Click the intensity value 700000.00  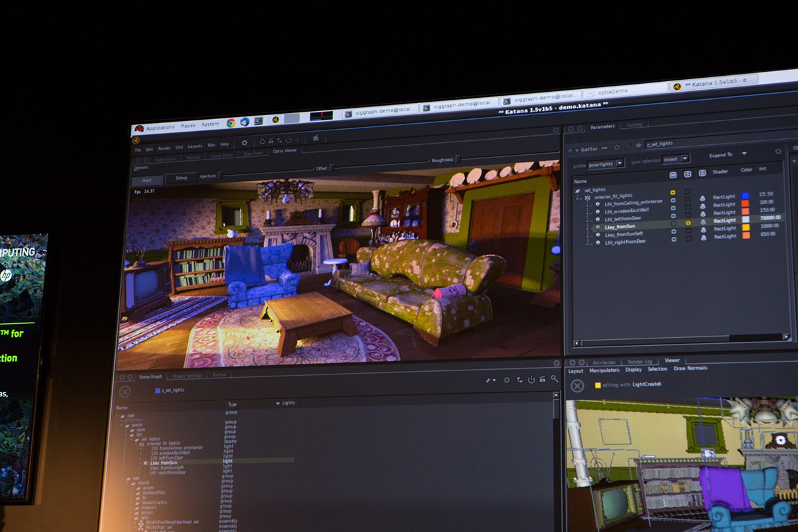(769, 217)
